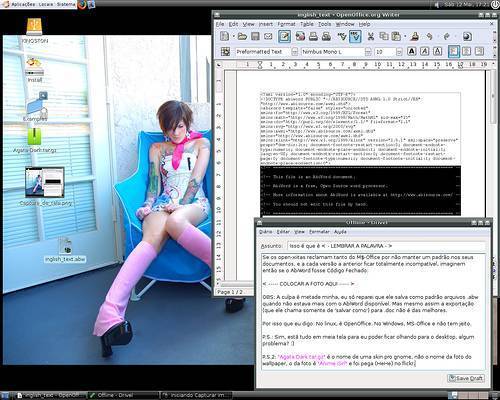Open Aplicações menu in top panel
This screenshot has width=500, height=400.
(23, 4)
